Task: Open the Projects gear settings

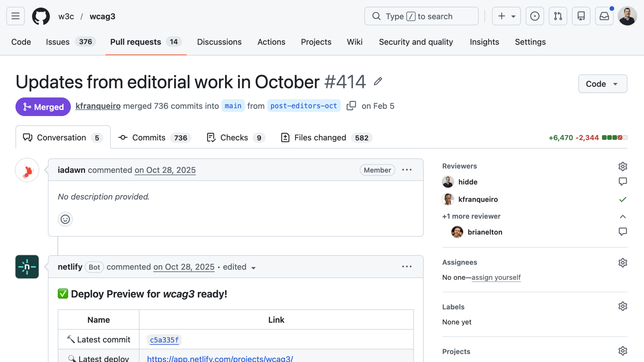Action: (622, 351)
